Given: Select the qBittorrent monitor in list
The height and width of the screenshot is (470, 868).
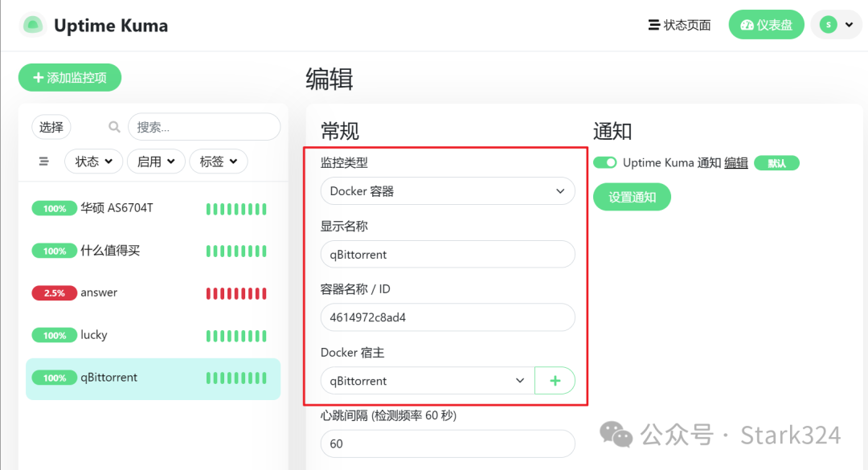Looking at the screenshot, I should (153, 378).
